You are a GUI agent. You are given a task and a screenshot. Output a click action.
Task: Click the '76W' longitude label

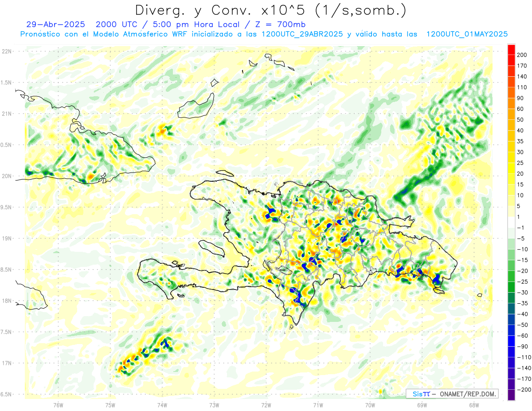pos(59,405)
